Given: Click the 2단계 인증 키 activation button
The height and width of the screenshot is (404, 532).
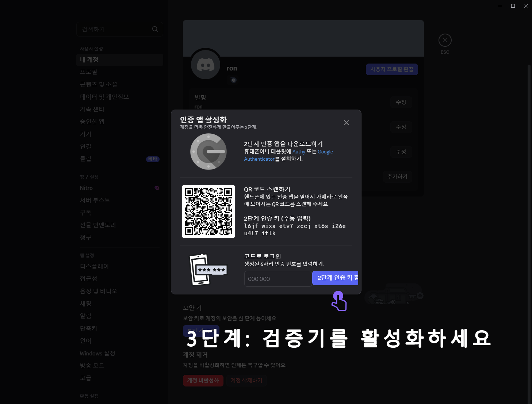Looking at the screenshot, I should click(x=335, y=278).
